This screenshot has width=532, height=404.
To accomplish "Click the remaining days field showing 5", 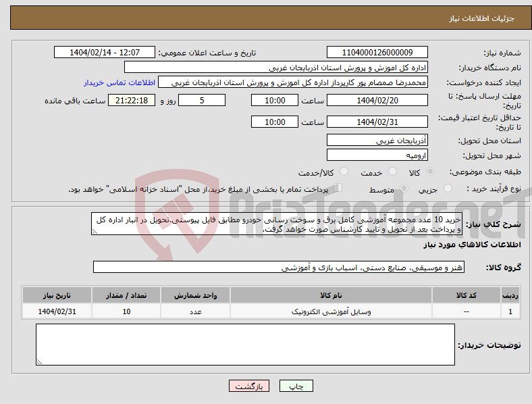I will coord(202,100).
